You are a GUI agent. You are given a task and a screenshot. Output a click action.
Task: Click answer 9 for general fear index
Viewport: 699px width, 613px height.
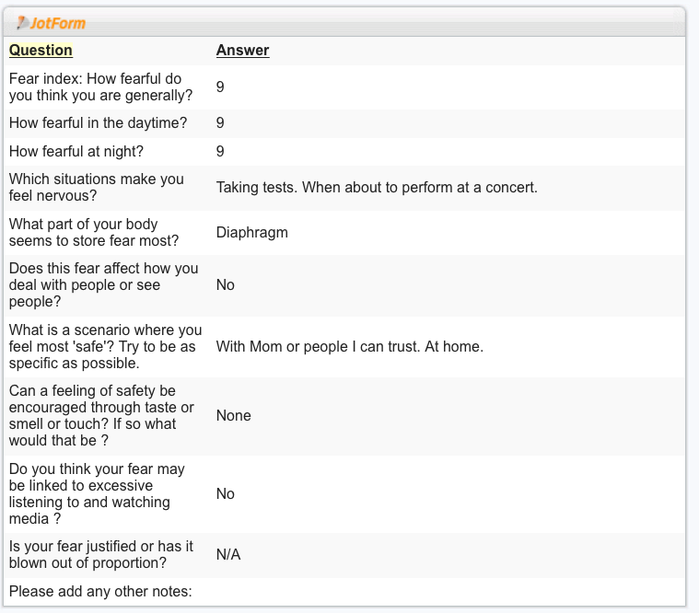coord(220,87)
